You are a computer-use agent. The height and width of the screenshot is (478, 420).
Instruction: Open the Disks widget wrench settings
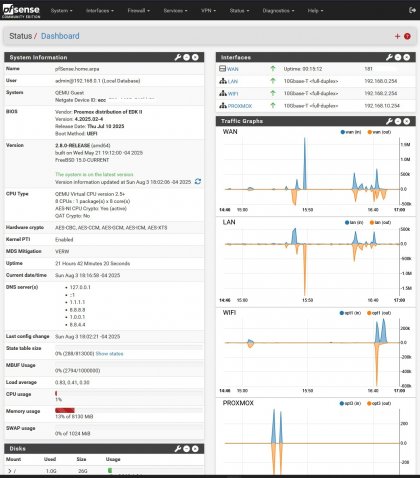178,449
